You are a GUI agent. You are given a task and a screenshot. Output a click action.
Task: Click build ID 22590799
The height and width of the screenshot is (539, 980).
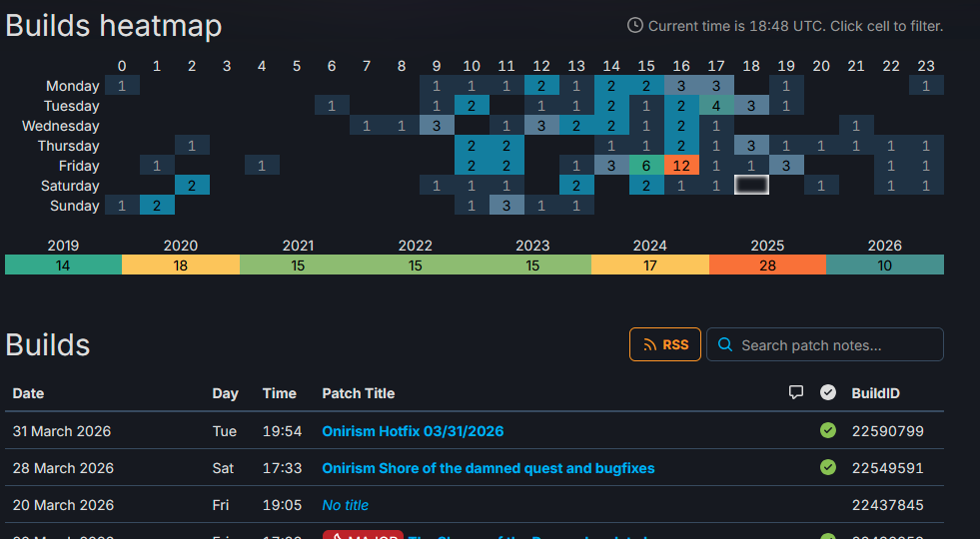(887, 431)
